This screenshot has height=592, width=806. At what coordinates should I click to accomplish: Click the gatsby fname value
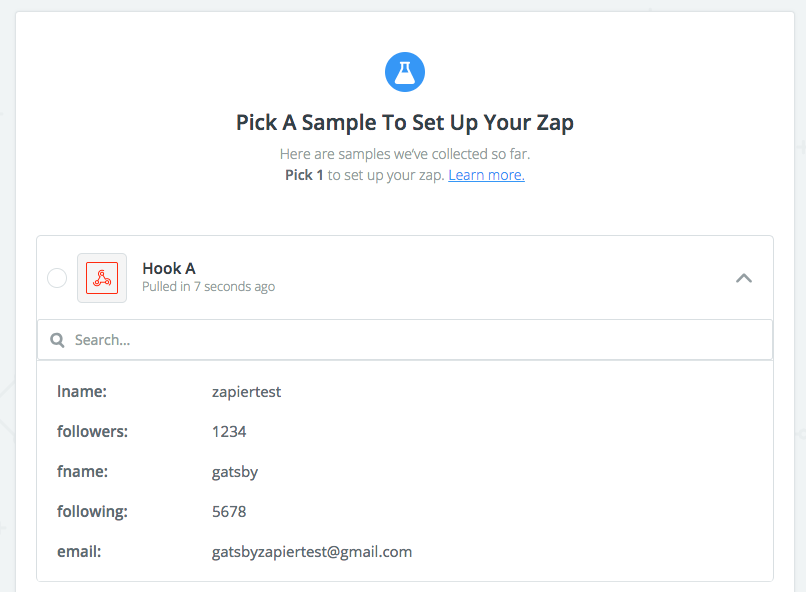235,472
